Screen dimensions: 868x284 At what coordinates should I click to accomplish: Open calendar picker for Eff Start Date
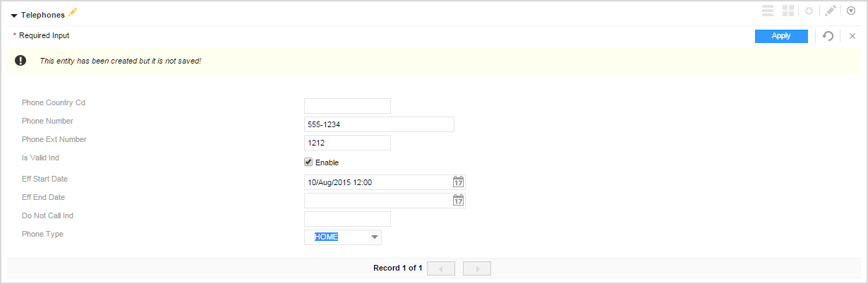coord(458,182)
